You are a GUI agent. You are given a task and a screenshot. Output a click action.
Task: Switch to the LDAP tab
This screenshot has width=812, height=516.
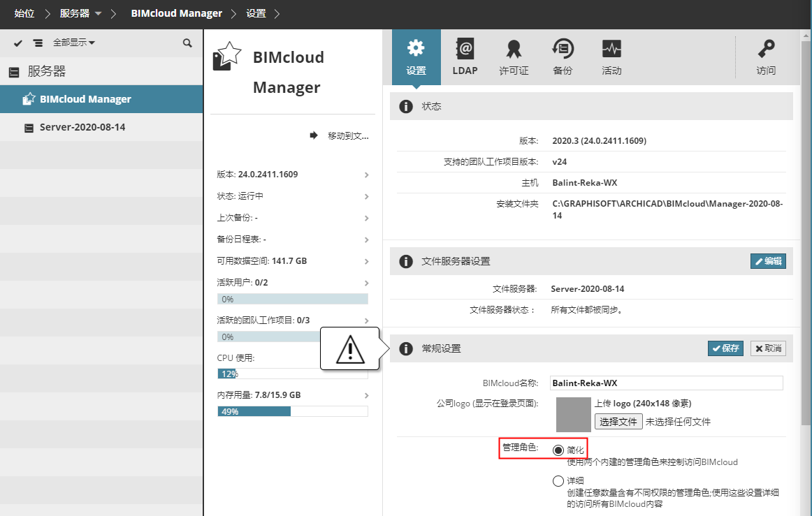point(465,57)
